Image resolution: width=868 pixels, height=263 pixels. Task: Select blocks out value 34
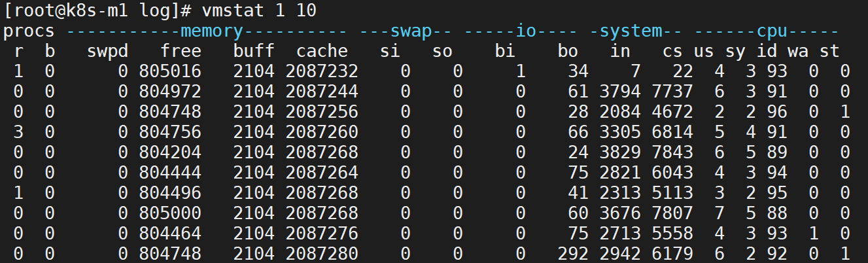coord(578,71)
